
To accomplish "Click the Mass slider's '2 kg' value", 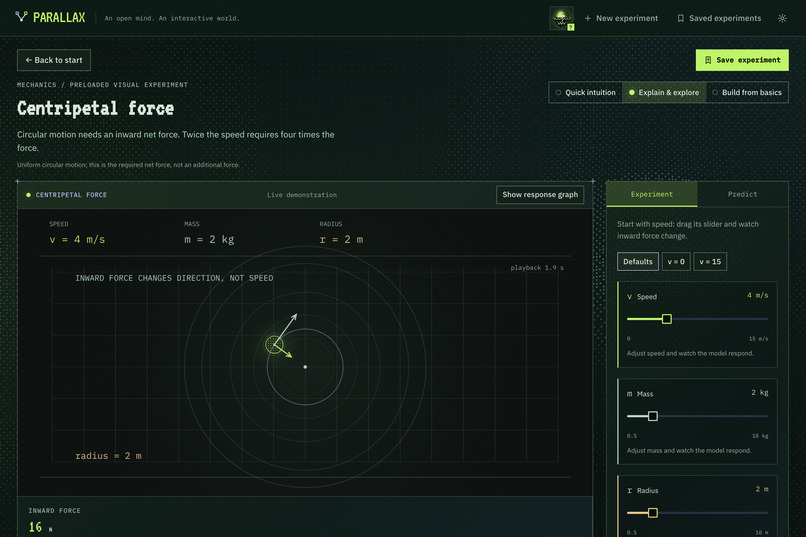I will pos(760,393).
